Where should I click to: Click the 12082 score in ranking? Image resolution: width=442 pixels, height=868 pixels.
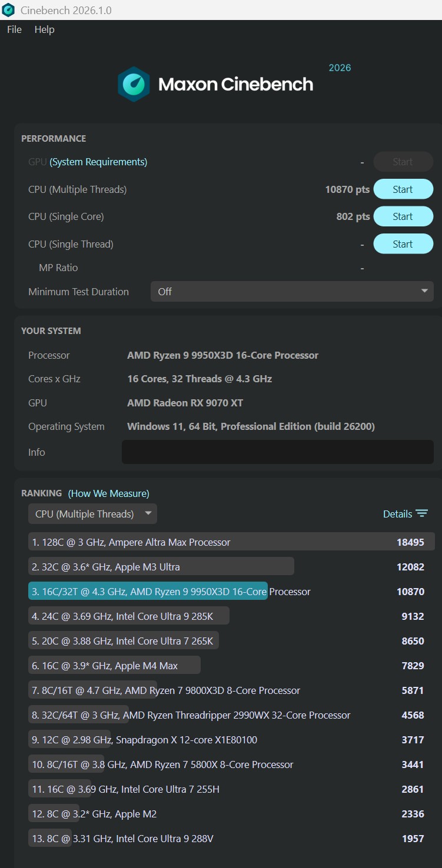pos(410,567)
